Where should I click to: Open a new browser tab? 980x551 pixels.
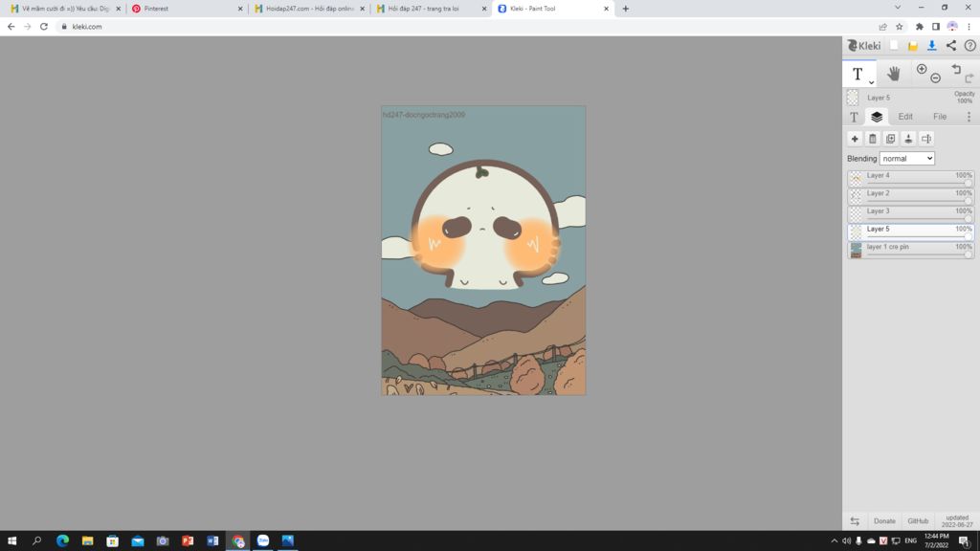point(626,9)
